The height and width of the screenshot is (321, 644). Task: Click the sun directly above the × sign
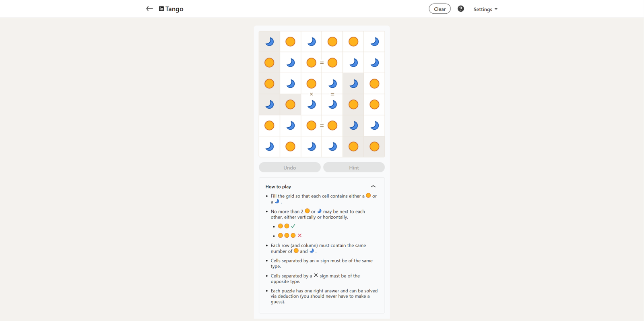tap(311, 84)
